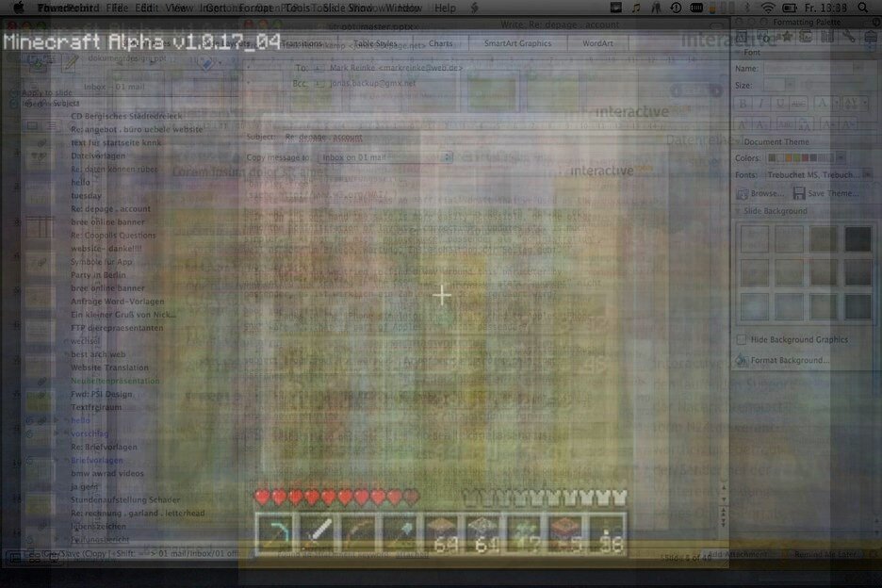Open email 'CD Bergisches Städtedreieck'
The image size is (882, 588).
pos(126,117)
